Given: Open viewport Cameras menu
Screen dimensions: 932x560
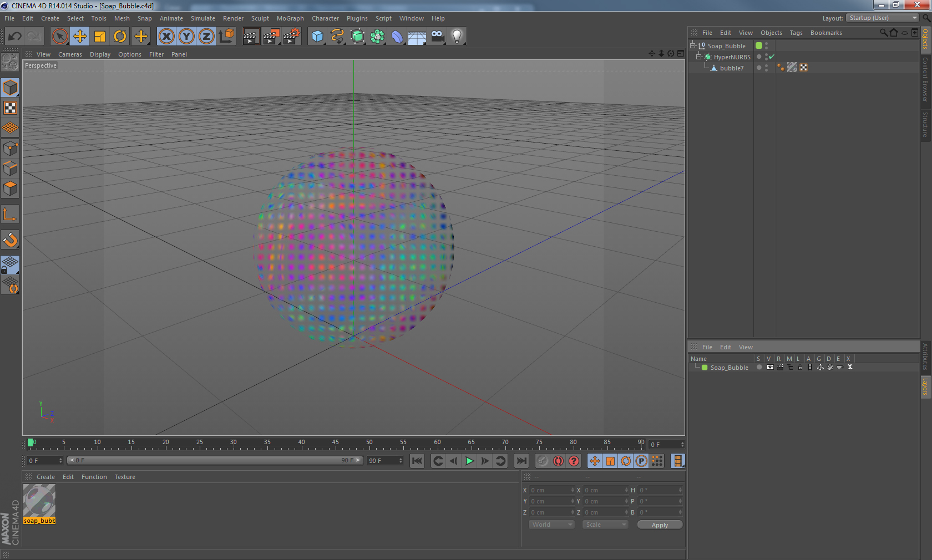Looking at the screenshot, I should coord(70,54).
